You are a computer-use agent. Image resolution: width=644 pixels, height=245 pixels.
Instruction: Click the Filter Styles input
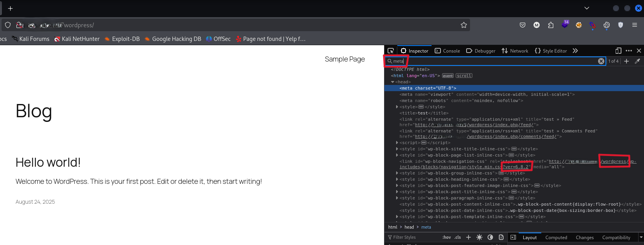click(412, 237)
